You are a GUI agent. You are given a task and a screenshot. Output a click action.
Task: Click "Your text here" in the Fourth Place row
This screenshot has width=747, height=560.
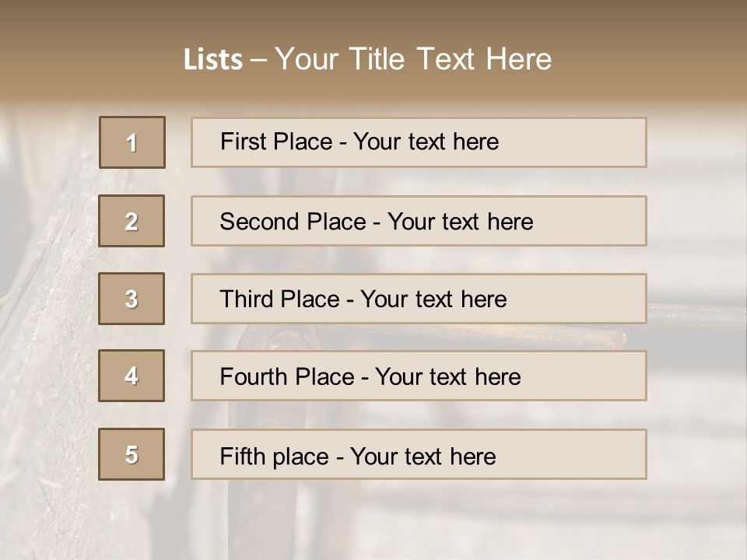(x=447, y=377)
